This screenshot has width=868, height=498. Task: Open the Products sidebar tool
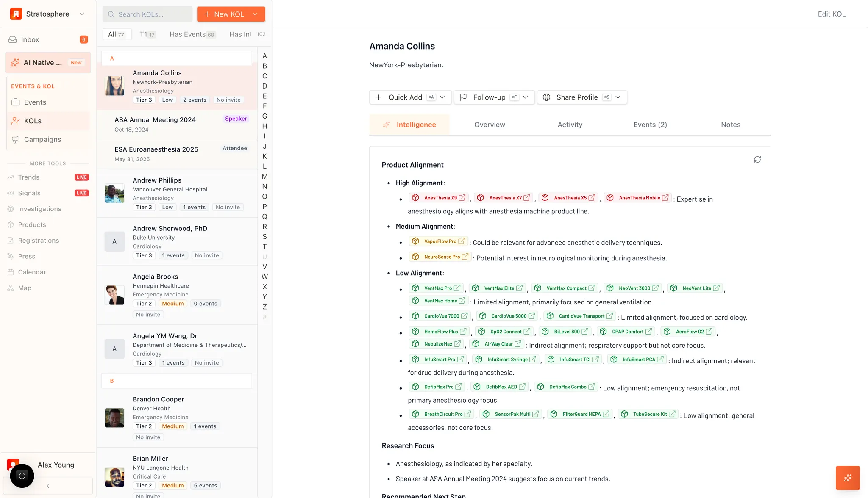32,224
